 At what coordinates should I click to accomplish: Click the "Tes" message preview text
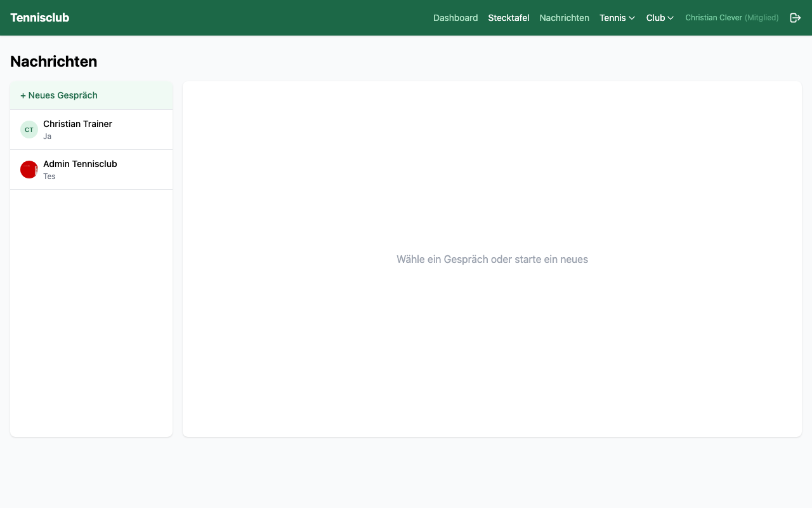point(49,177)
